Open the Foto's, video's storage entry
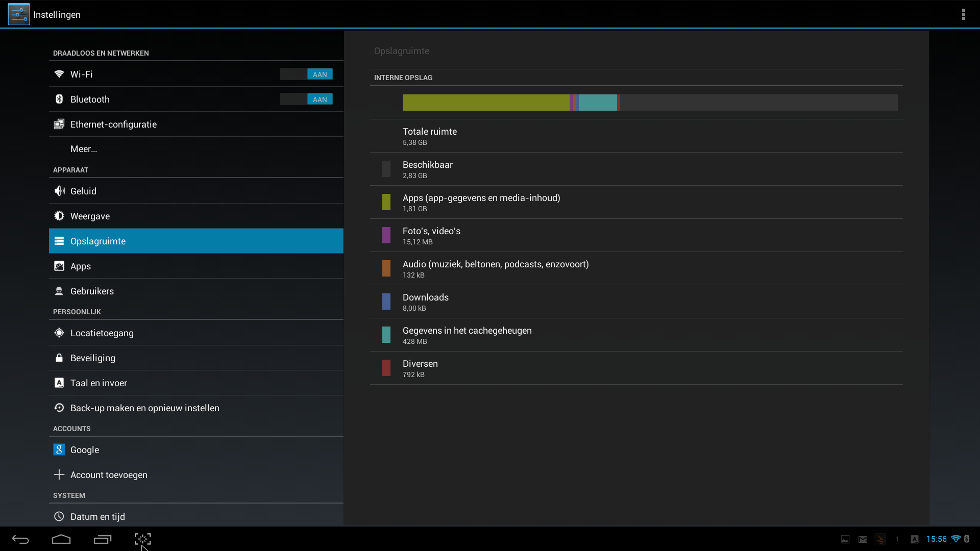Viewport: 980px width, 551px height. (x=636, y=236)
